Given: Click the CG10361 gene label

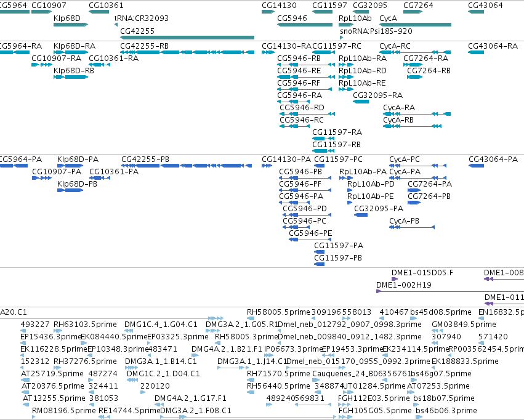Looking at the screenshot, I should (x=106, y=6).
